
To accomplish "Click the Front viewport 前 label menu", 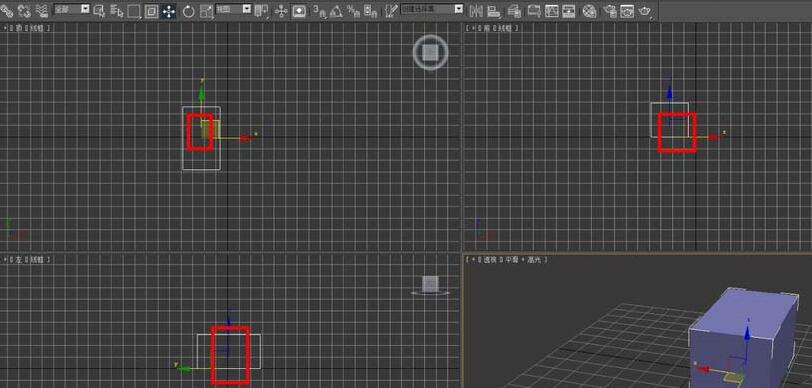I will tap(488, 28).
